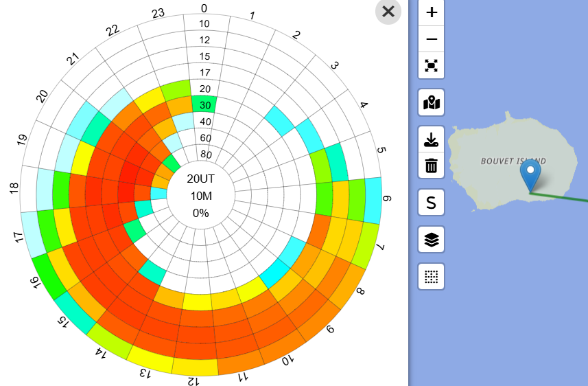The width and height of the screenshot is (588, 386).
Task: Click the hour 6 label on chart
Action: [386, 198]
